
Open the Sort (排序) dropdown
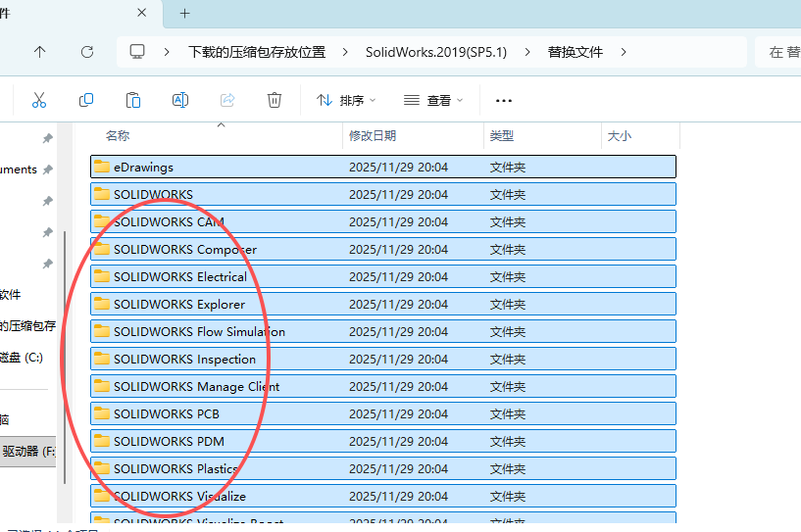coord(346,101)
